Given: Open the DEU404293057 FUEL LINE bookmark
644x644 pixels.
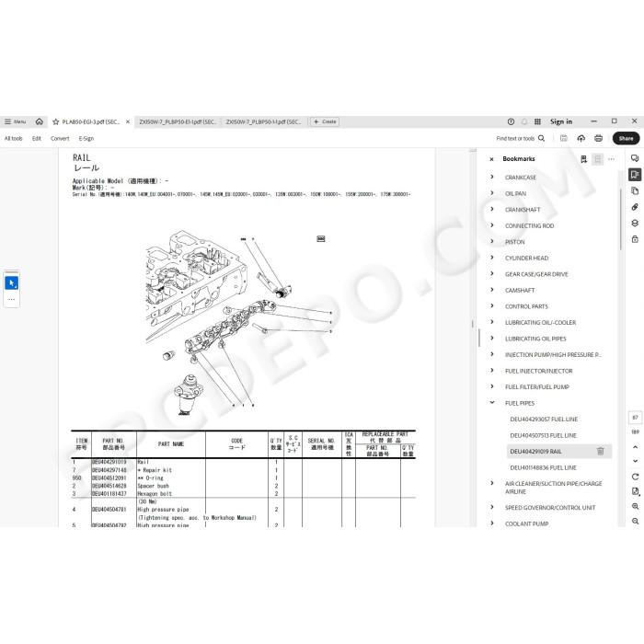Looking at the screenshot, I should 544,420.
